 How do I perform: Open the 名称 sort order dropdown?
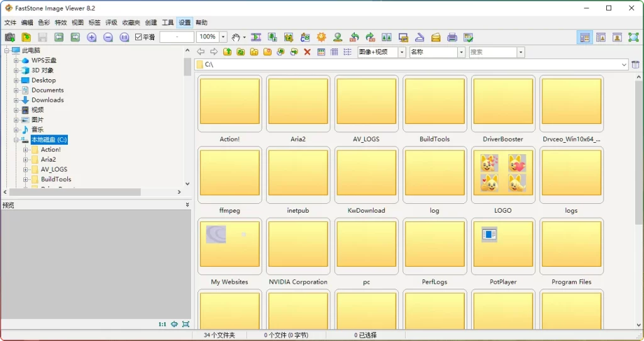(461, 52)
